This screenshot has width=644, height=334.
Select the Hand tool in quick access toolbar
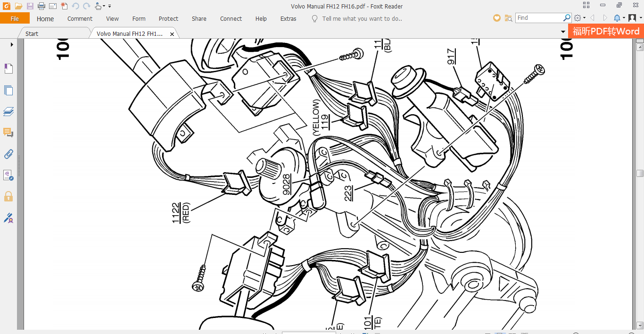[98, 6]
